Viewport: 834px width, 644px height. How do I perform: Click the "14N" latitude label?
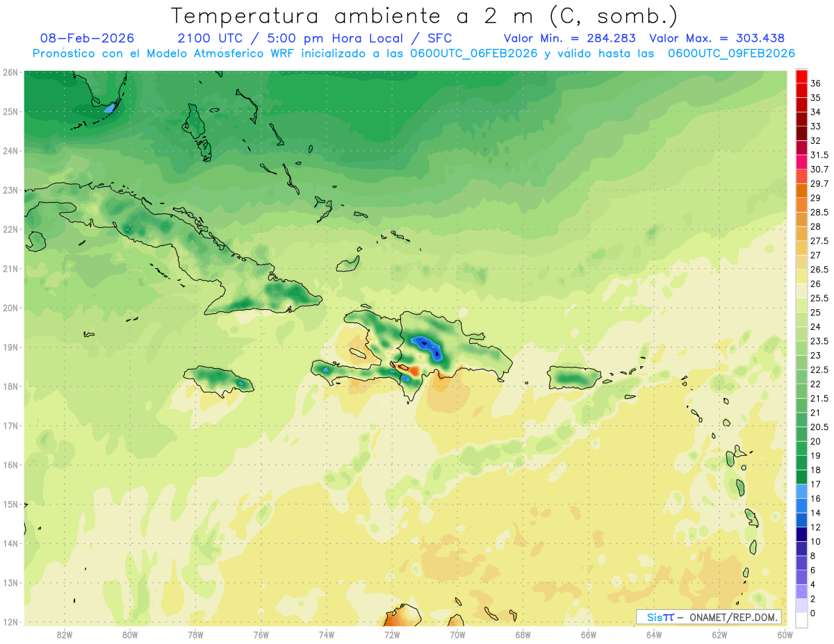click(x=10, y=543)
